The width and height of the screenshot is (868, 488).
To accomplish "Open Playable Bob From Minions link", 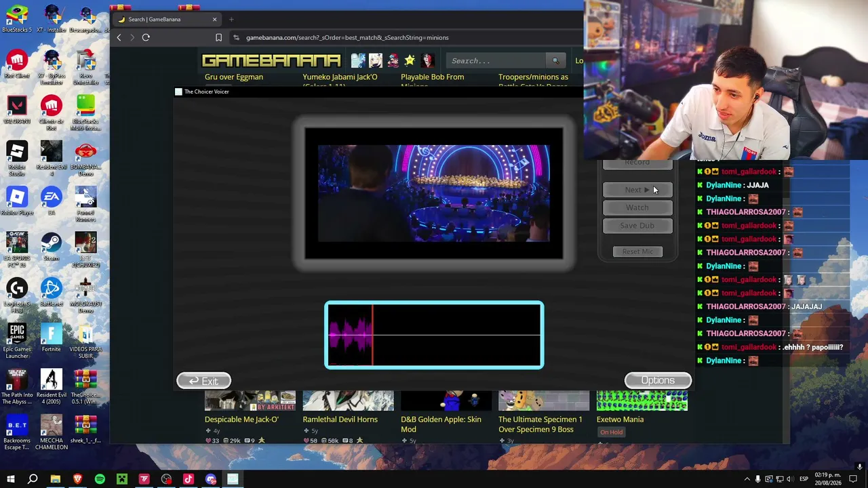I will click(x=433, y=80).
